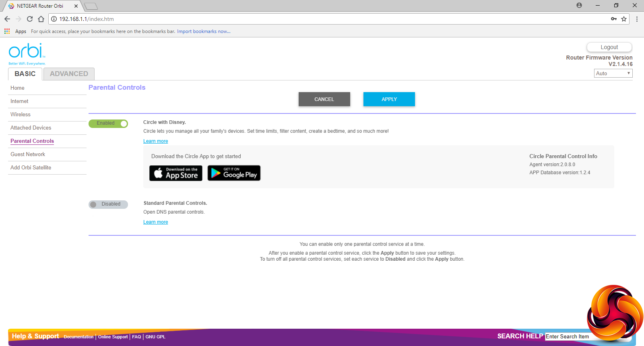Open the Auto language dropdown

click(613, 73)
